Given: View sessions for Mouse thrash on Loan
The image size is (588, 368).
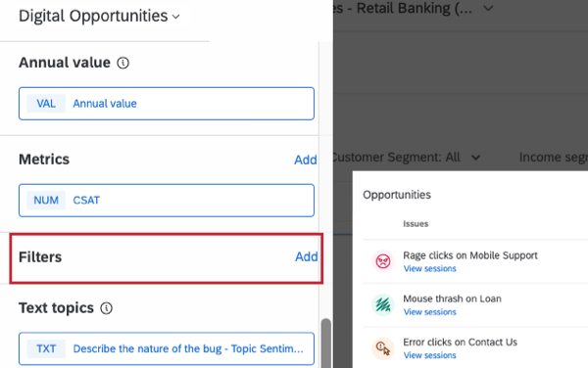Looking at the screenshot, I should (430, 312).
